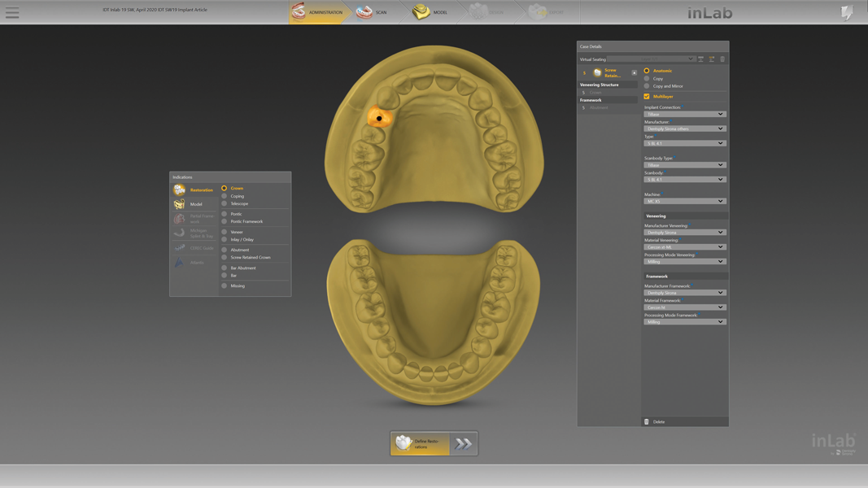Select the Restoration indication icon
This screenshot has height=488, width=868.
180,190
